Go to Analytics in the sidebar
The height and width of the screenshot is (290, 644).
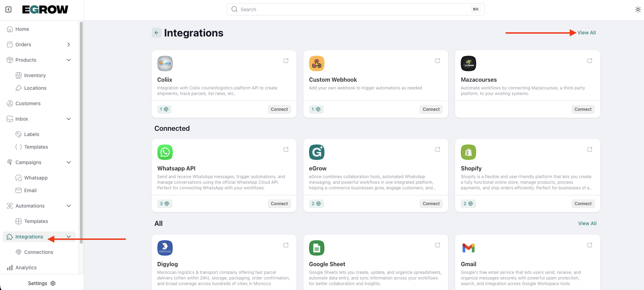pos(26,268)
